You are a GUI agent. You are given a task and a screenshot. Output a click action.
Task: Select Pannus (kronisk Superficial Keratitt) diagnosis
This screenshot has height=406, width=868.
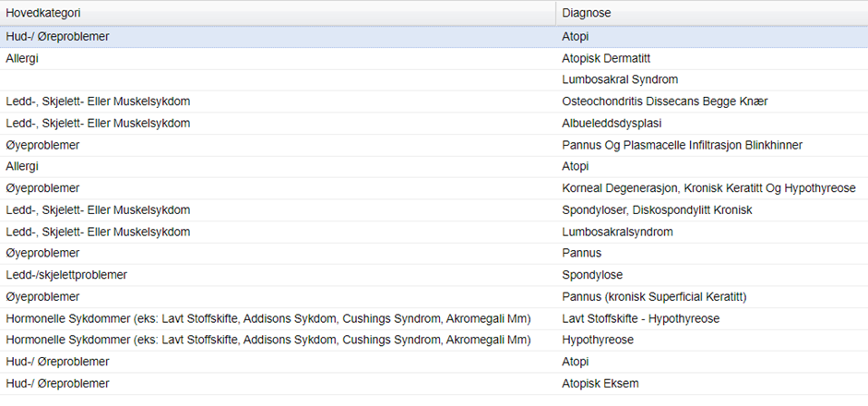tap(654, 297)
